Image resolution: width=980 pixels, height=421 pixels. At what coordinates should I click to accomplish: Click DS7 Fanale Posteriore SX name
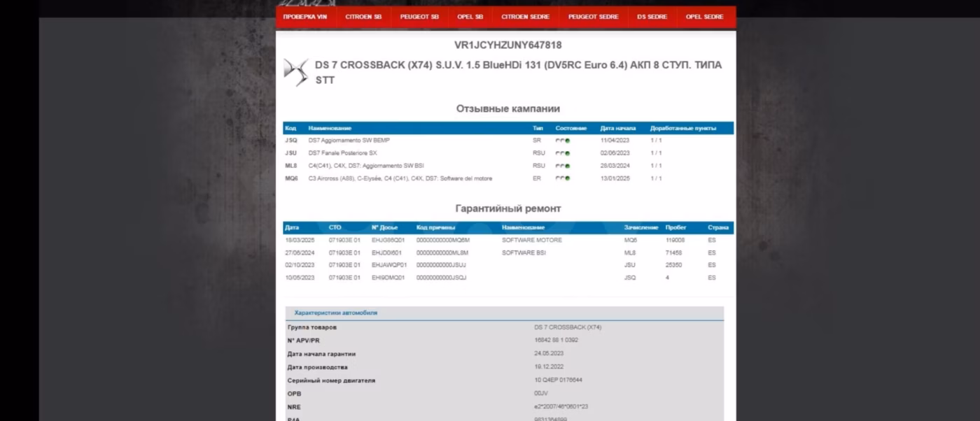342,153
